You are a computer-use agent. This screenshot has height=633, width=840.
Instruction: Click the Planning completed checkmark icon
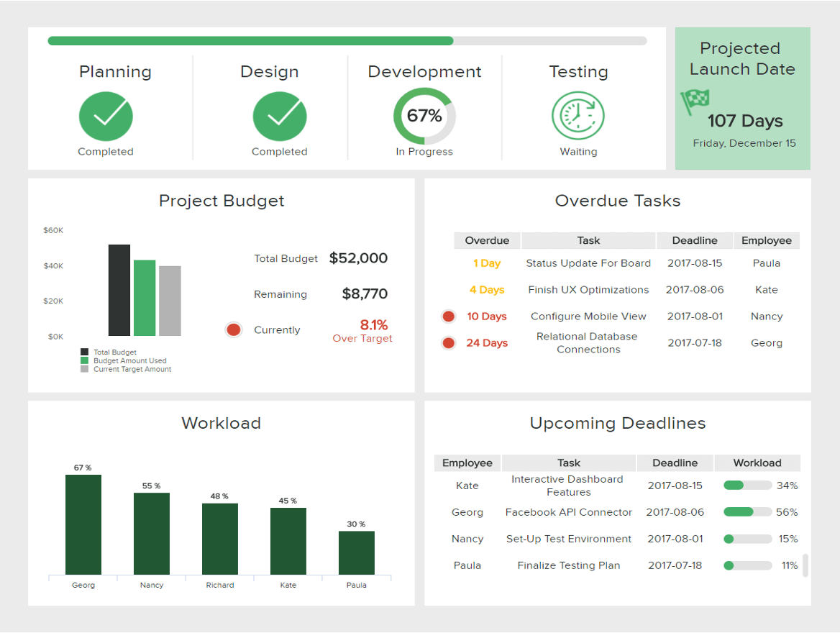(x=106, y=116)
